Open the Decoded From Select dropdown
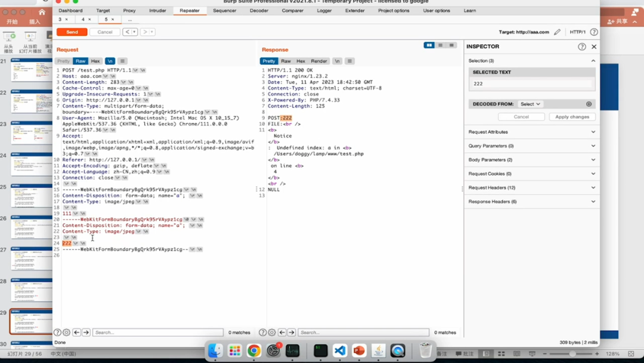 coord(530,104)
